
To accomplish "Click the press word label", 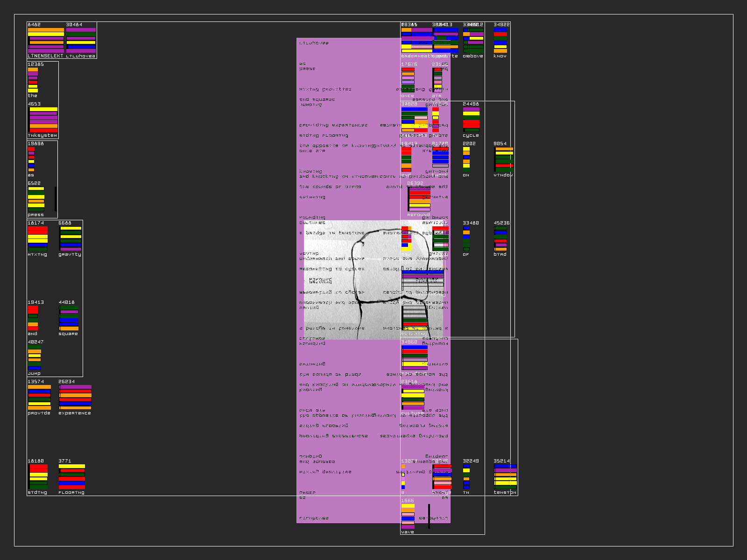I will coord(35,215).
